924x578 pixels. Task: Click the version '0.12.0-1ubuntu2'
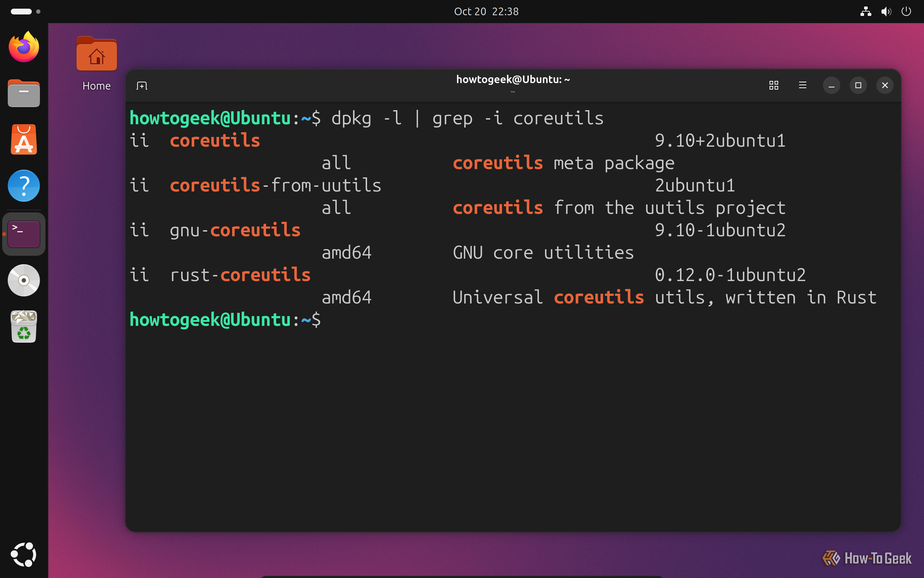click(x=730, y=275)
